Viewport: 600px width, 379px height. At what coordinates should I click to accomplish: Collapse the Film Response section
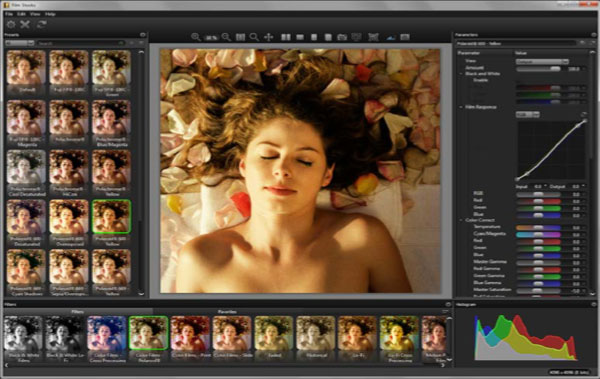coord(461,107)
